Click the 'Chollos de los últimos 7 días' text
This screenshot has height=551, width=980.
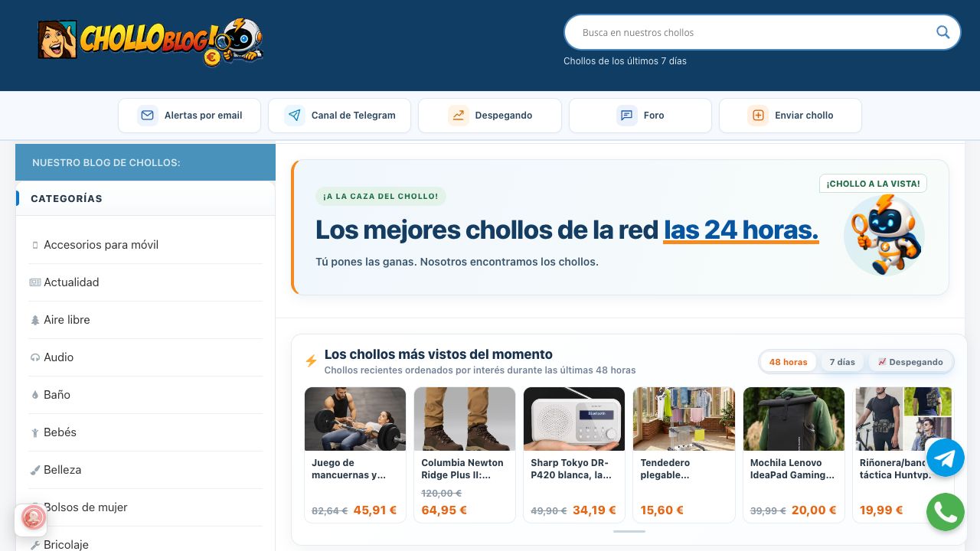[625, 61]
